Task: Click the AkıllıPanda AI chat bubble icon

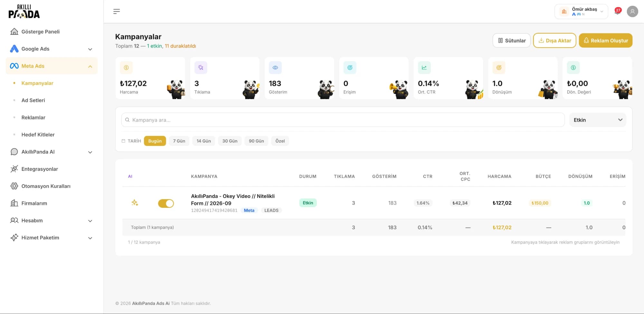Action: pos(14,152)
